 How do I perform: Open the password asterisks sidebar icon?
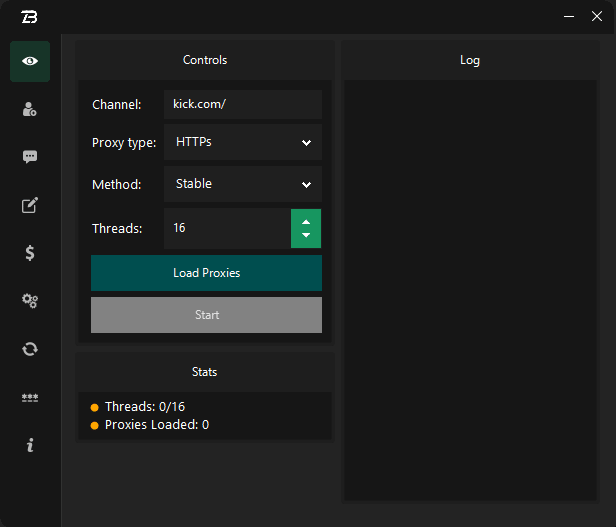coord(30,397)
